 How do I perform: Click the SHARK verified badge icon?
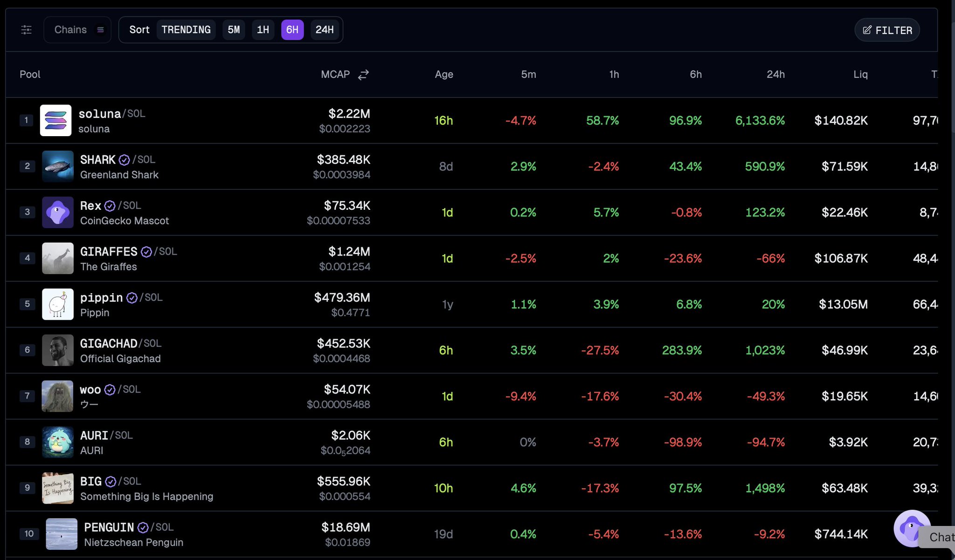tap(124, 160)
